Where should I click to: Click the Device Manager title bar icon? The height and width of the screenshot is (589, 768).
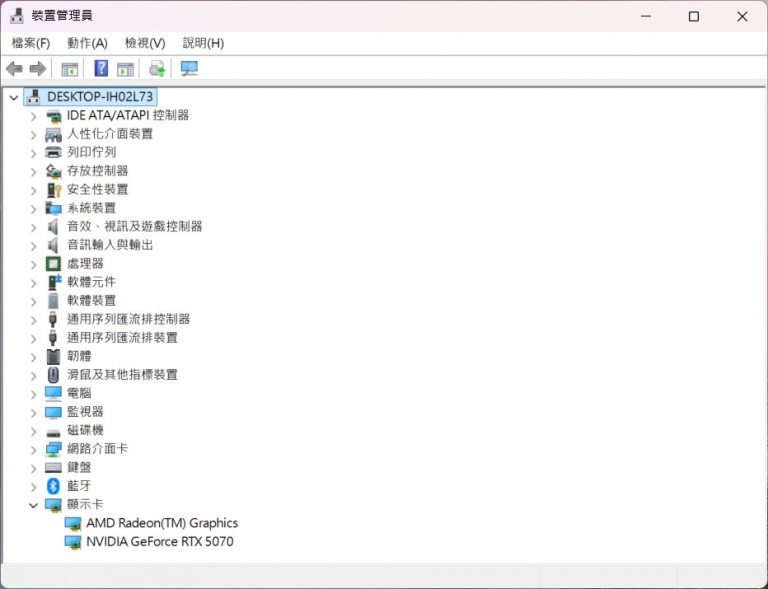click(17, 16)
